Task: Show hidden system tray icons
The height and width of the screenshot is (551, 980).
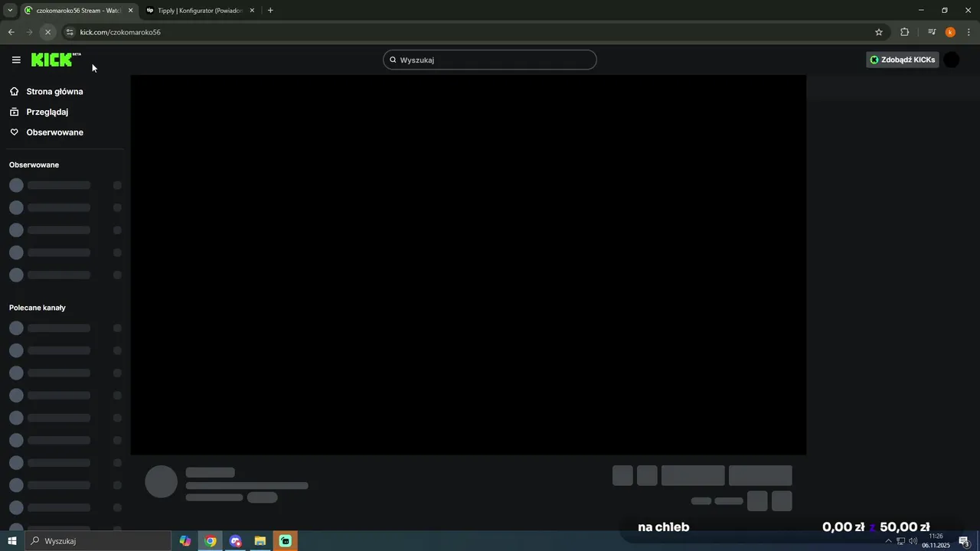Action: [888, 541]
